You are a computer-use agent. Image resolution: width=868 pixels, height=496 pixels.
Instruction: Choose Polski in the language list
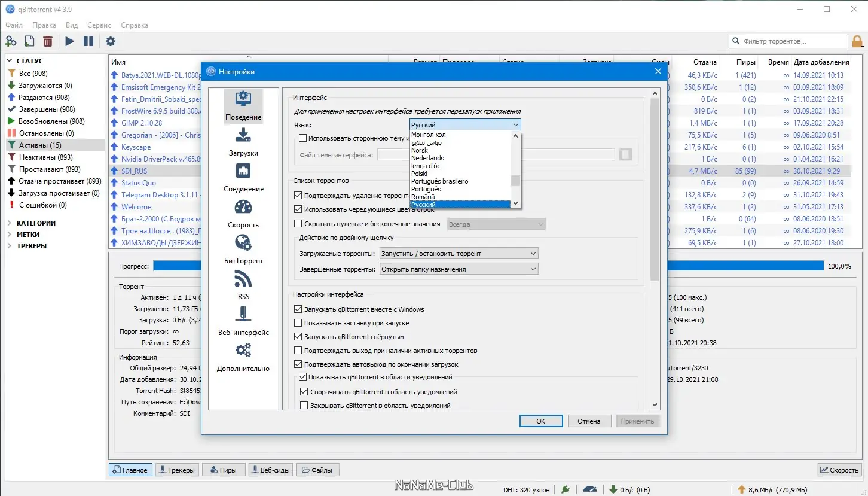click(460, 174)
